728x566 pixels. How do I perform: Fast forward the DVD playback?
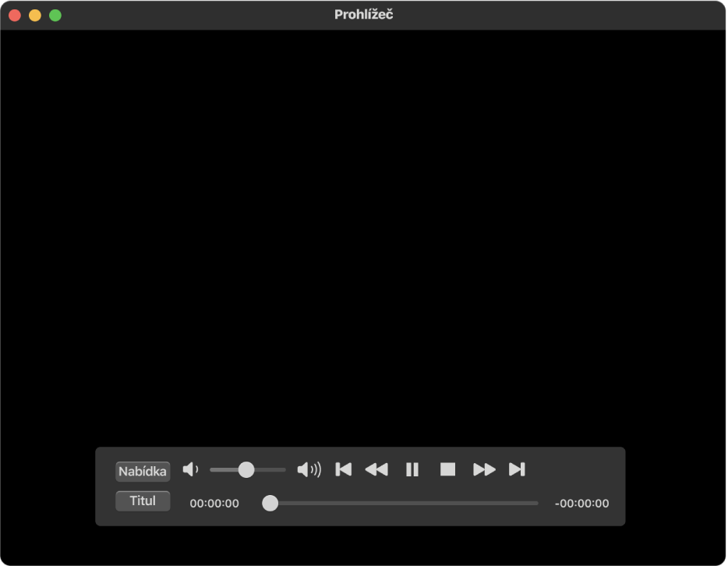tap(484, 469)
